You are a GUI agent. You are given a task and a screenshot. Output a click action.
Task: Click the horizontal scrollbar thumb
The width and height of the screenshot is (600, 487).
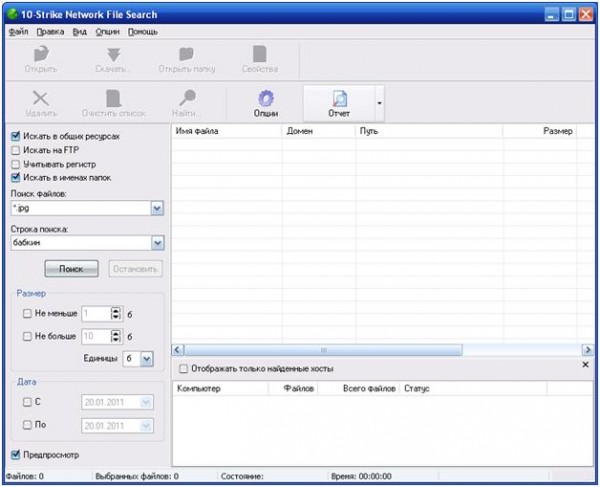(323, 350)
